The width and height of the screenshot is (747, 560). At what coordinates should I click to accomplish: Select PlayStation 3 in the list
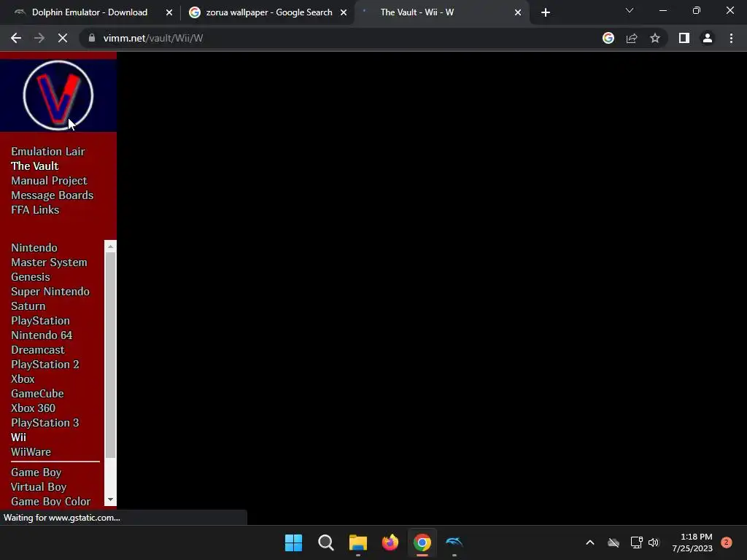point(45,423)
